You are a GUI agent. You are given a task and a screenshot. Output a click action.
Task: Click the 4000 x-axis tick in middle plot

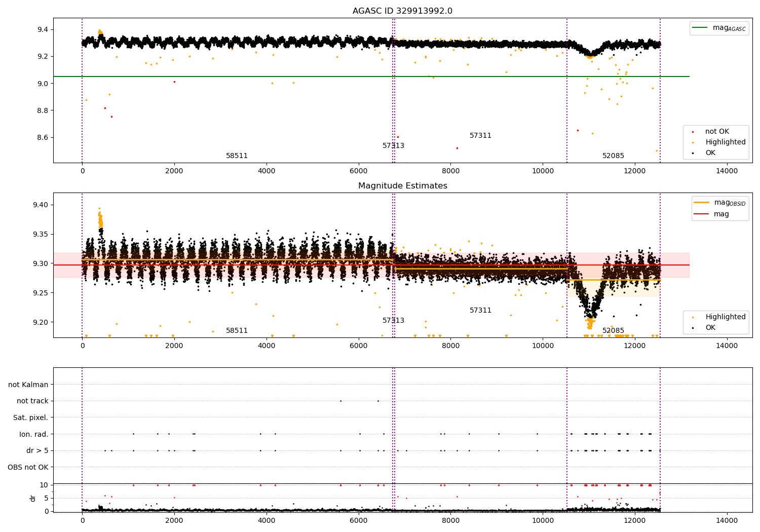(x=267, y=346)
